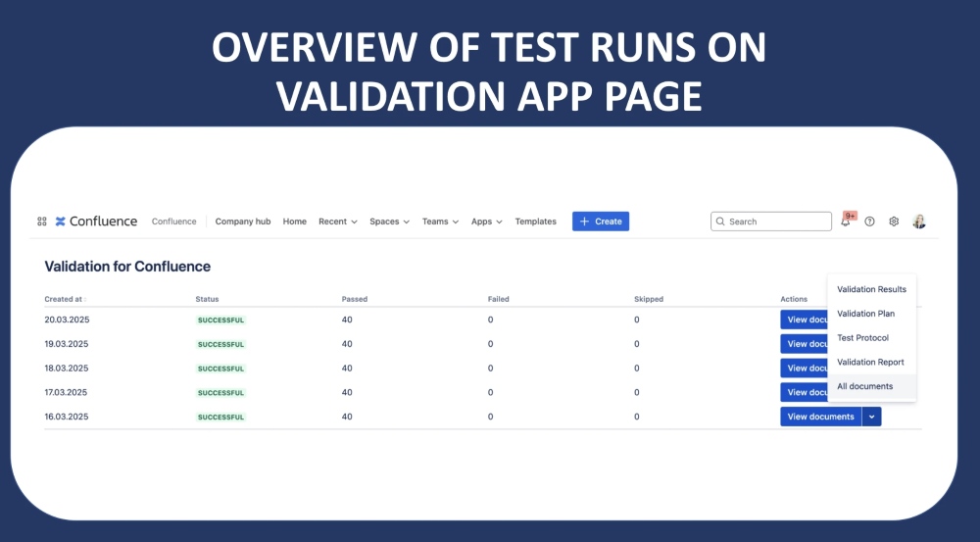Click the Failed column header

(498, 300)
